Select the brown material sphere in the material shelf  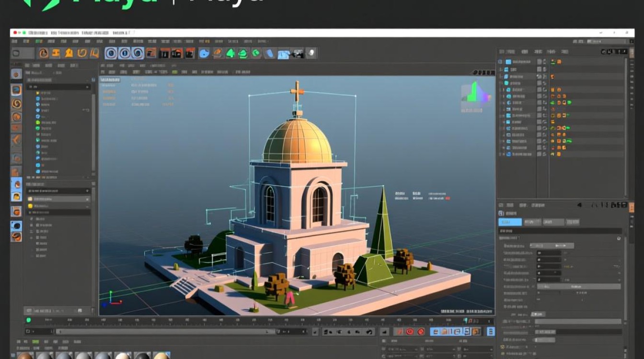click(25, 356)
